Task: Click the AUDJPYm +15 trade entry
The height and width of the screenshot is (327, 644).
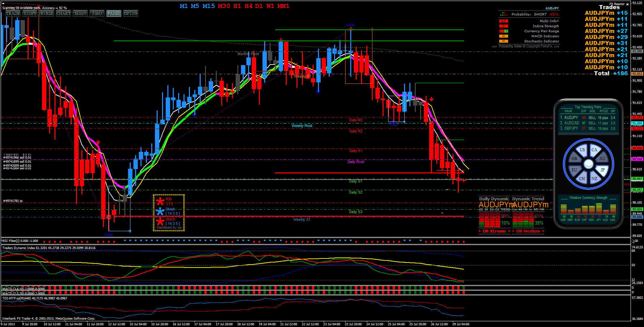Action: (x=606, y=13)
